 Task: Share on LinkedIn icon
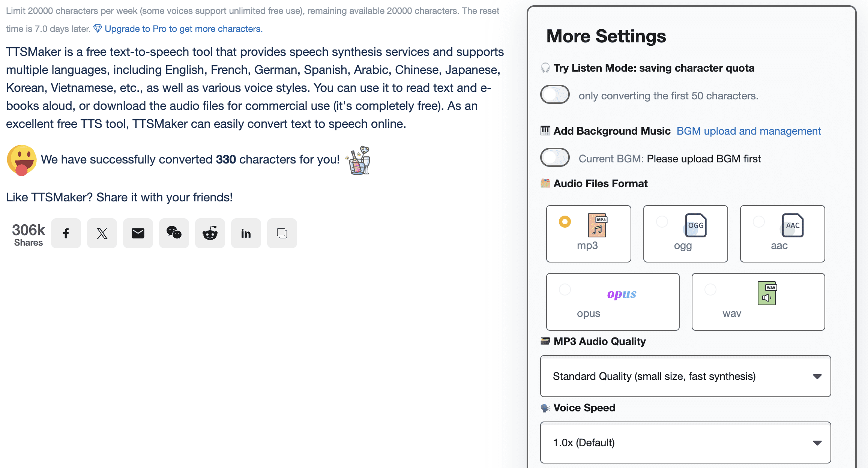[246, 233]
